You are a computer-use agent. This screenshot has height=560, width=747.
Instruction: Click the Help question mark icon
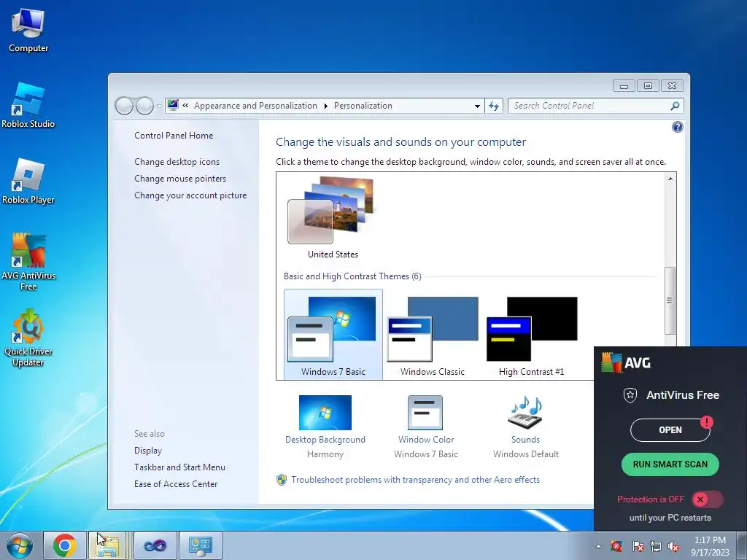677,127
